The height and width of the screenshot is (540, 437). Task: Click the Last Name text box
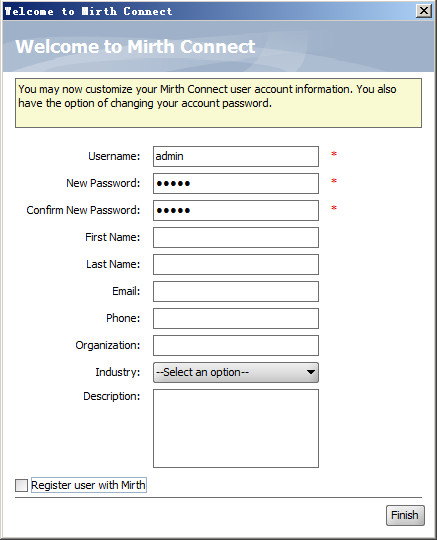[236, 264]
